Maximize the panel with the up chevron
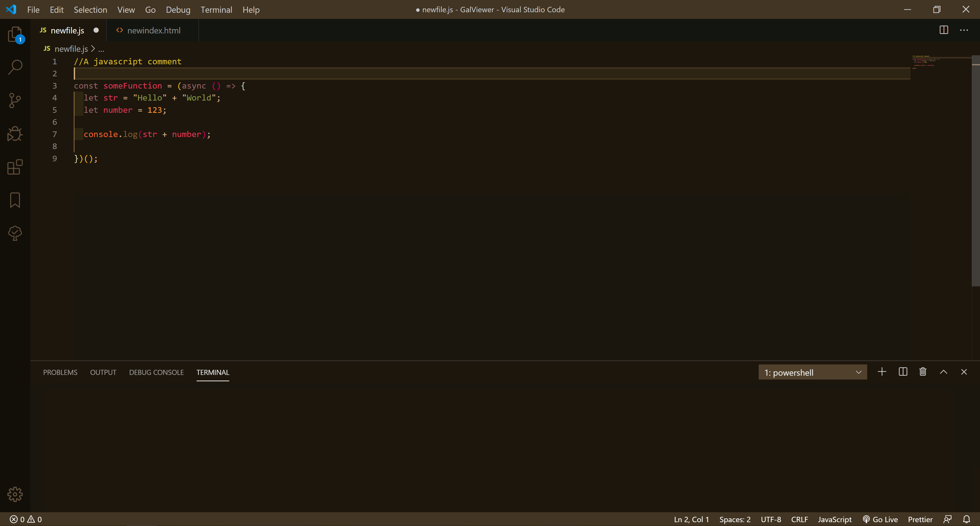The height and width of the screenshot is (526, 980). (x=943, y=372)
